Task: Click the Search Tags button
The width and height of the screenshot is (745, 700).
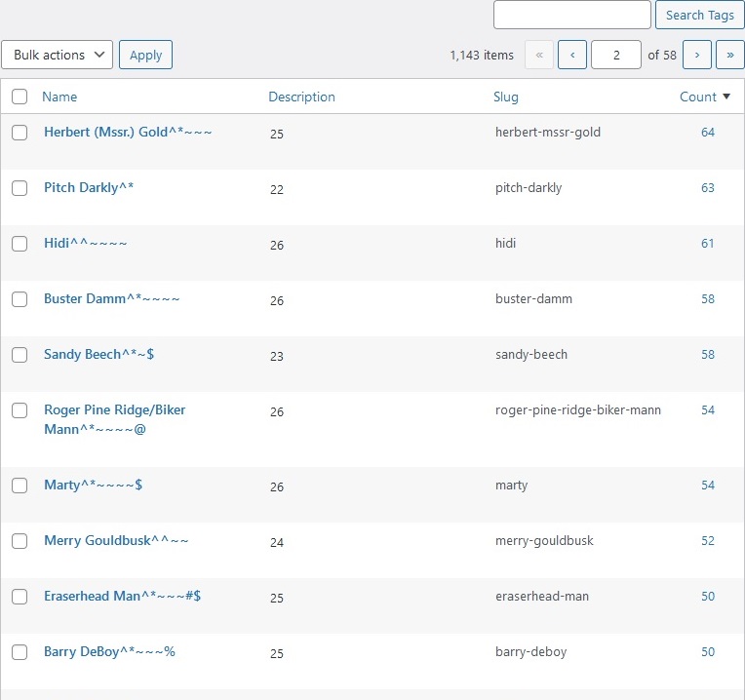Action: tap(699, 15)
